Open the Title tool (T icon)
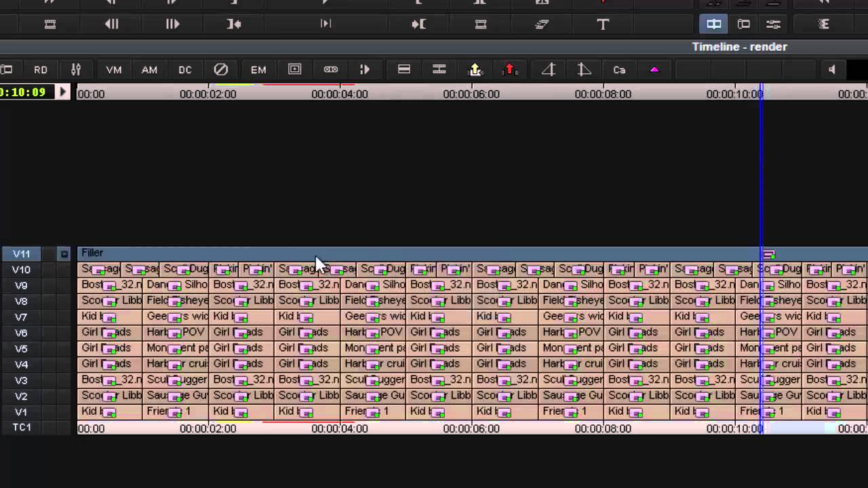Image resolution: width=868 pixels, height=488 pixels. click(603, 24)
